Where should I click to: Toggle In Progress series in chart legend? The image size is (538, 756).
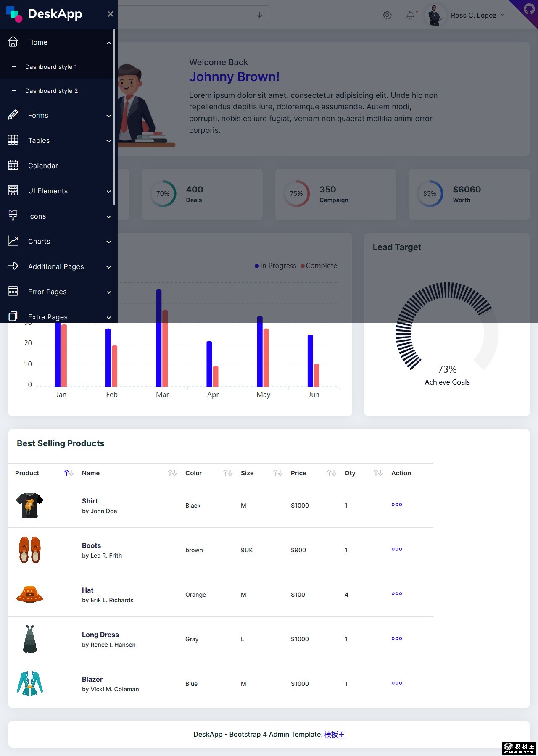(x=275, y=266)
